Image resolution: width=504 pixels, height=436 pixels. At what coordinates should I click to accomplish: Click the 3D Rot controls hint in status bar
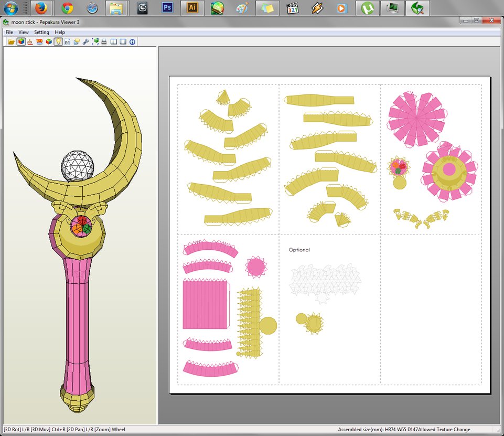tap(65, 429)
